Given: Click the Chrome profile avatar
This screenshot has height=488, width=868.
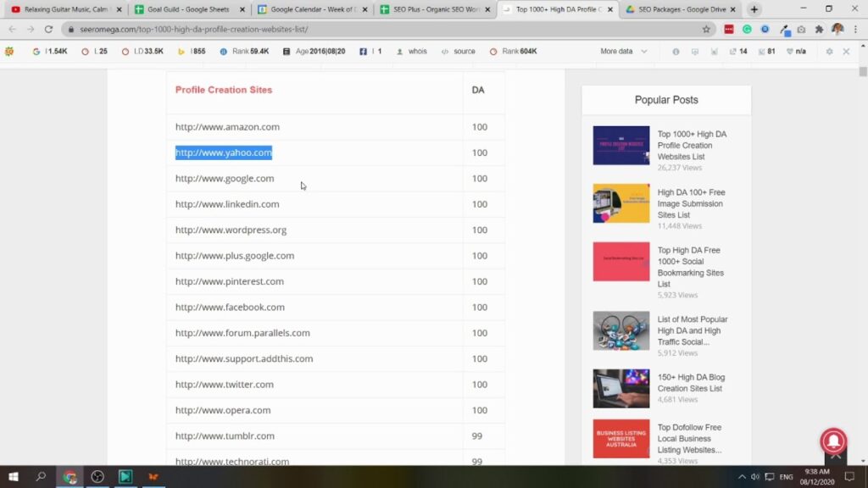Looking at the screenshot, I should [x=837, y=30].
